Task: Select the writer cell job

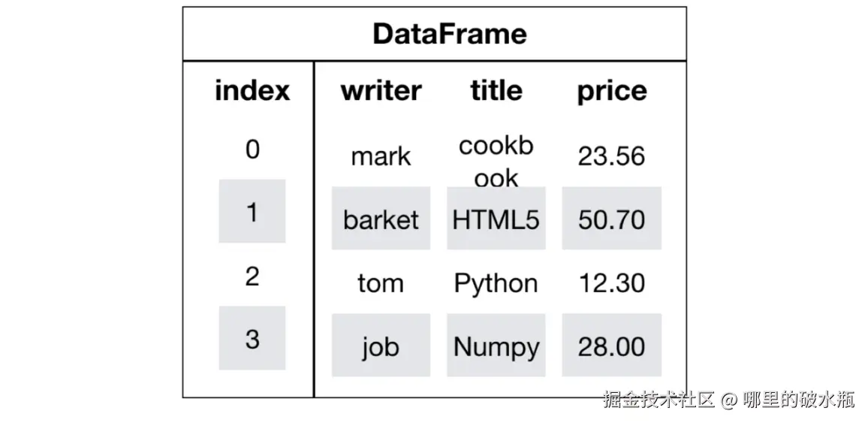Action: (x=381, y=346)
